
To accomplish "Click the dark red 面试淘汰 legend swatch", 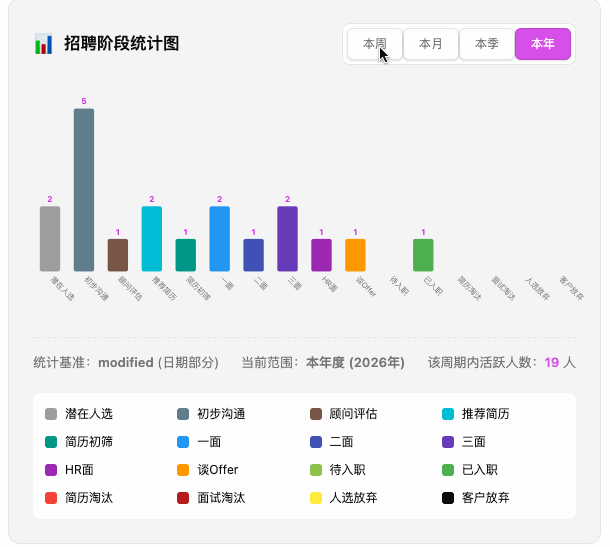I will click(183, 498).
